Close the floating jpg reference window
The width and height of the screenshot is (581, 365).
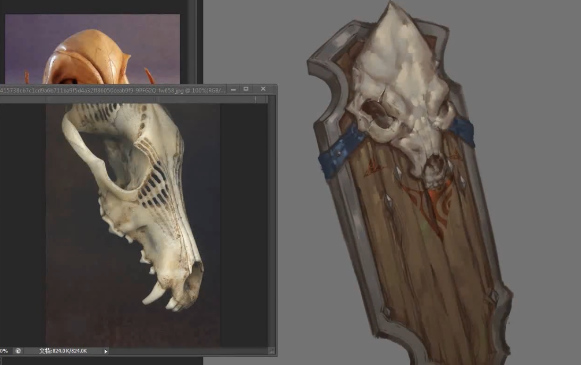(263, 89)
